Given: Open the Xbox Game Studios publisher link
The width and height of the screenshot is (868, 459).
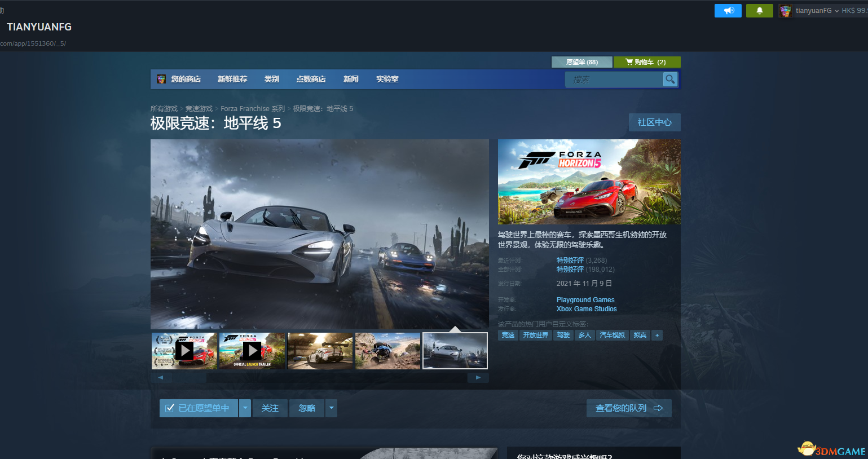Looking at the screenshot, I should [587, 309].
